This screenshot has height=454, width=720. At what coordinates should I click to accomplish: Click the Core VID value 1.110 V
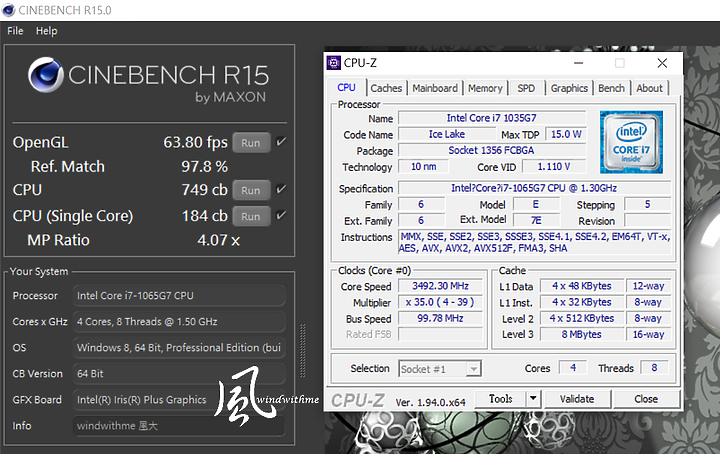[x=554, y=167]
